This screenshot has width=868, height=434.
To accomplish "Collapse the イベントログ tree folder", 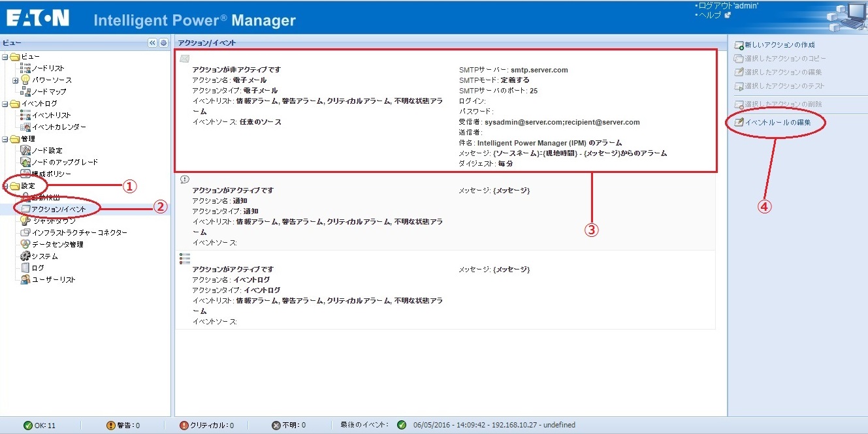I will click(5, 104).
